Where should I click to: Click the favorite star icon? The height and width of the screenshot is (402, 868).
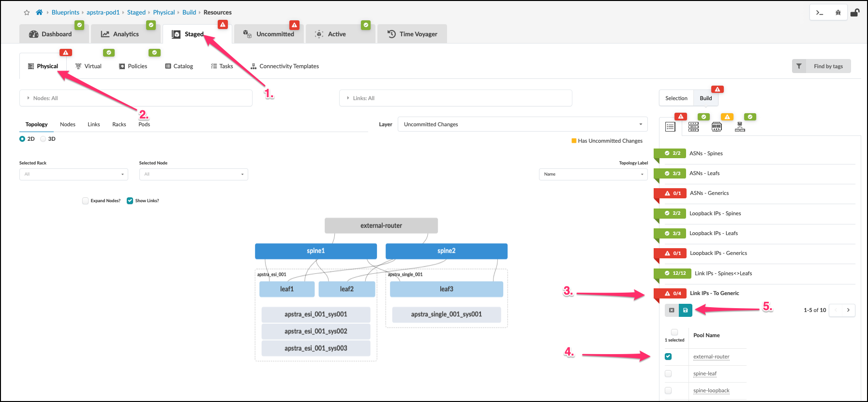coord(27,13)
